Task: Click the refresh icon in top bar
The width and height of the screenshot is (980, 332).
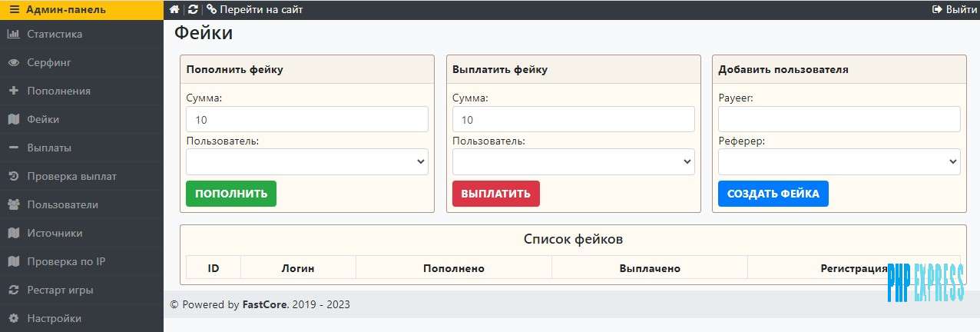Action: click(193, 9)
